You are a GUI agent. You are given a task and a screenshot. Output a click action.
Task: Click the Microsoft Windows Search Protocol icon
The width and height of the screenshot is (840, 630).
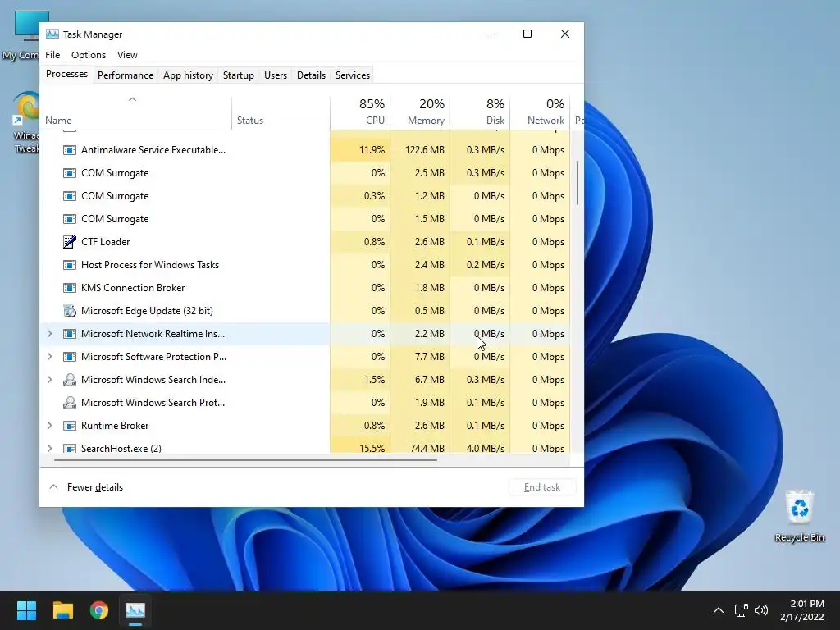[70, 403]
